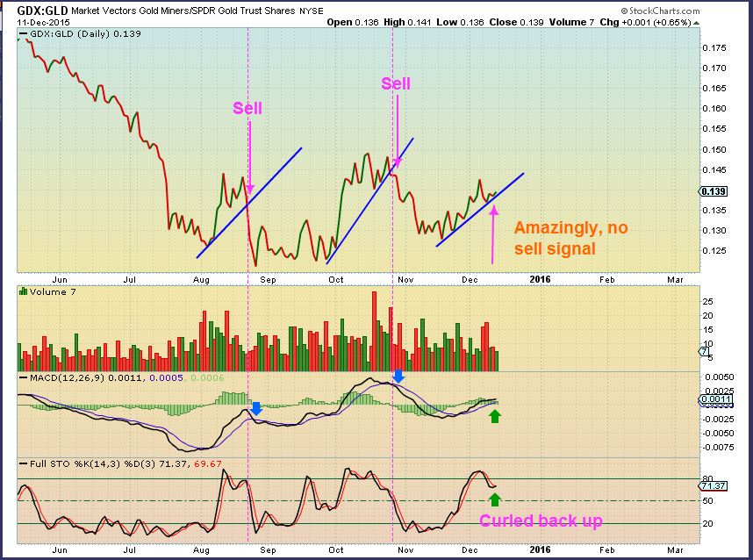Click the GDX:GLD ticker title
The height and width of the screenshot is (560, 753).
43,11
